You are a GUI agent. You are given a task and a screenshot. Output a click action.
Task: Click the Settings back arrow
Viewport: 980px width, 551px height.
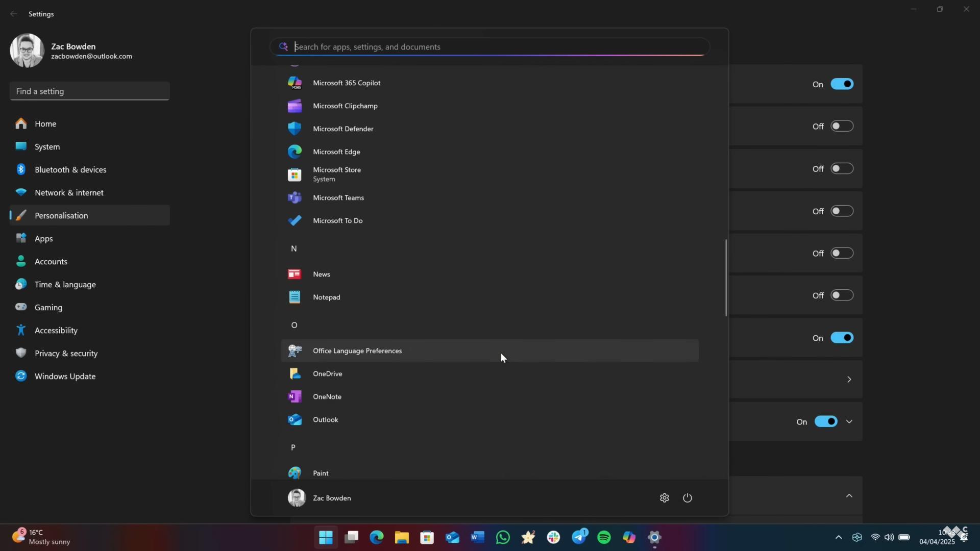[x=14, y=14]
